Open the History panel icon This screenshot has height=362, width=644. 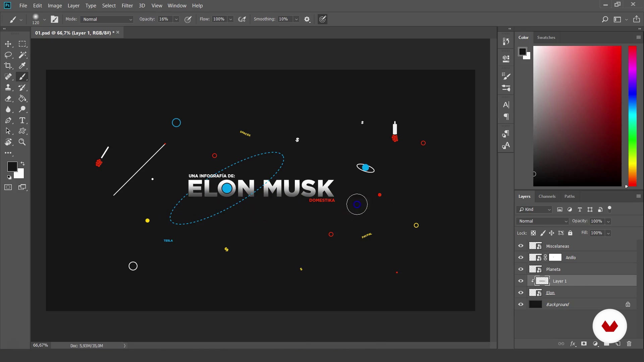coord(506,42)
